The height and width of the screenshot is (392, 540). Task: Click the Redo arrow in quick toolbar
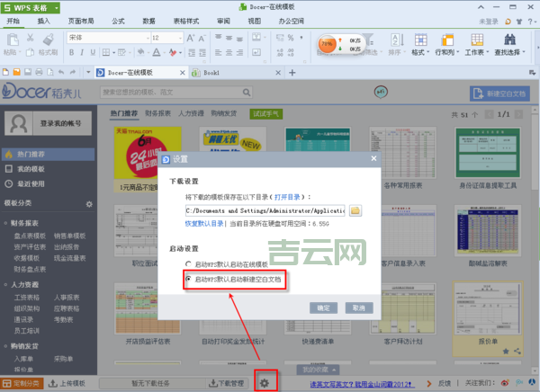[73, 72]
